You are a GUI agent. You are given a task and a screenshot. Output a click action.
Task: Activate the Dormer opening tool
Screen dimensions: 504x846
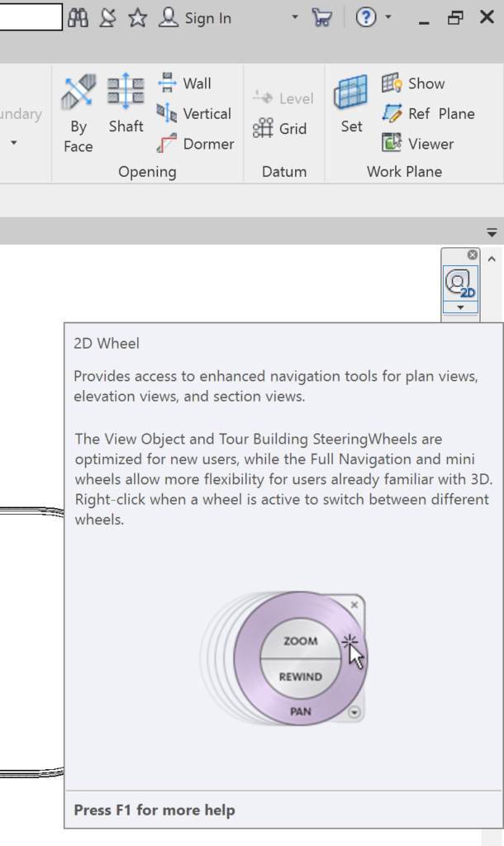(x=196, y=144)
